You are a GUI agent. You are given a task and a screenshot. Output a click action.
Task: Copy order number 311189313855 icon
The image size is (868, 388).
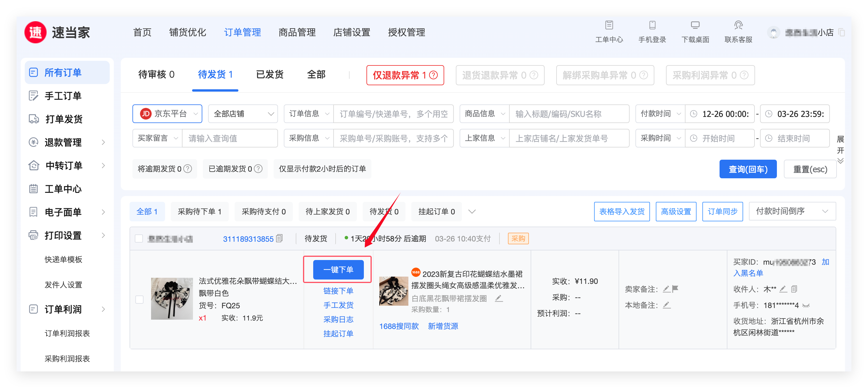279,239
